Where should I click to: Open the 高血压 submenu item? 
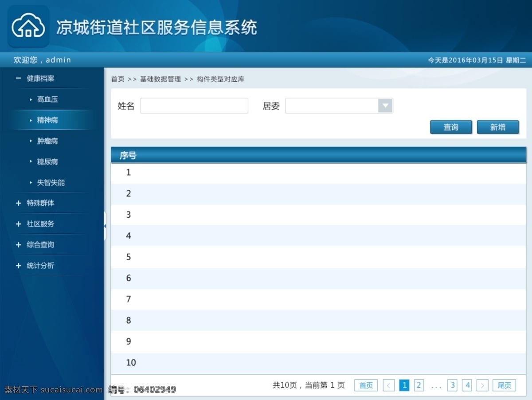(x=47, y=99)
